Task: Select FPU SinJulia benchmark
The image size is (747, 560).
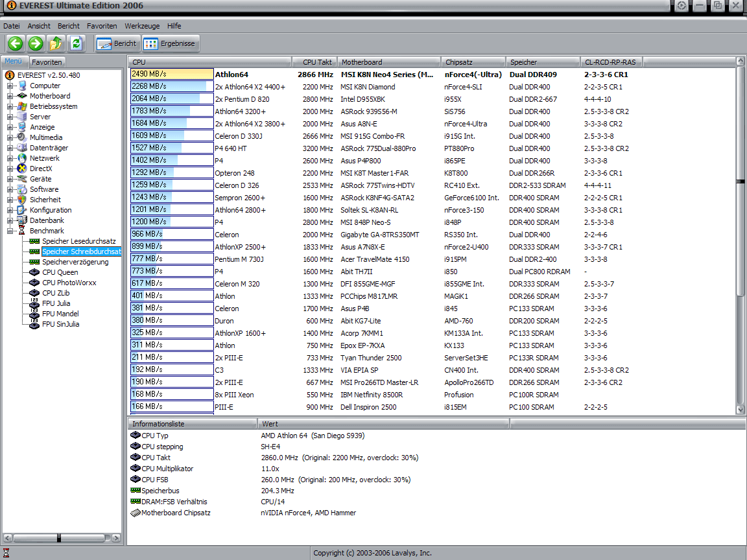Action: (60, 324)
